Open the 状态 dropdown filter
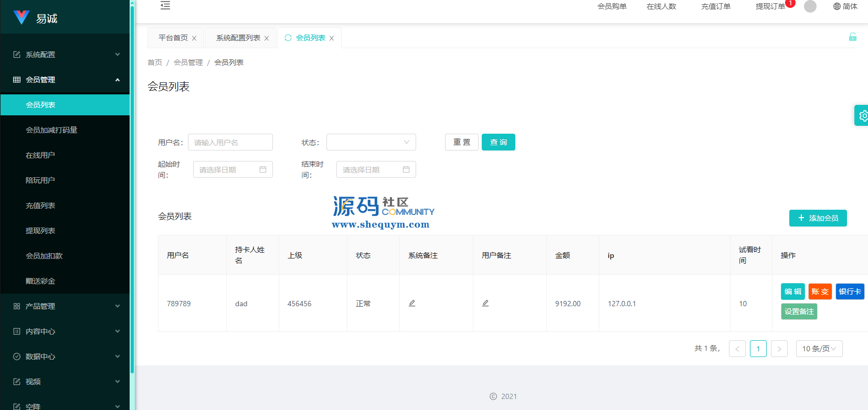Viewport: 868px width, 410px height. [x=371, y=142]
